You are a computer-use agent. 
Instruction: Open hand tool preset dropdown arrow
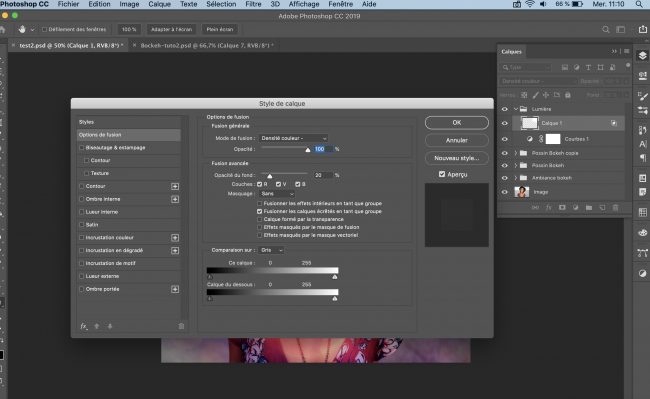[32, 29]
